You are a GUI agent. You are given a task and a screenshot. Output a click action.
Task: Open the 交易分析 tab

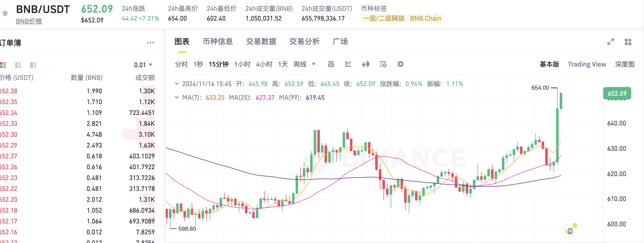pyautogui.click(x=304, y=42)
